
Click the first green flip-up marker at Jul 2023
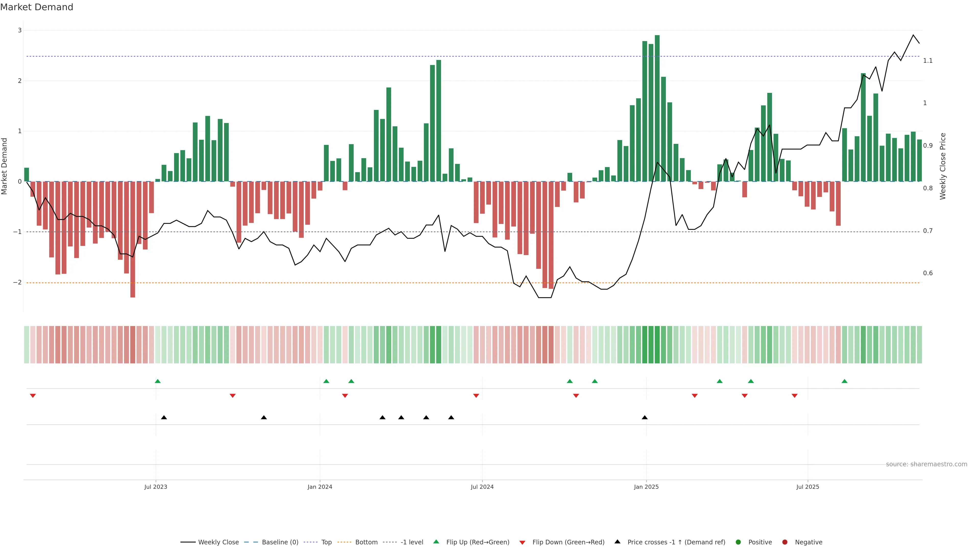click(x=158, y=381)
